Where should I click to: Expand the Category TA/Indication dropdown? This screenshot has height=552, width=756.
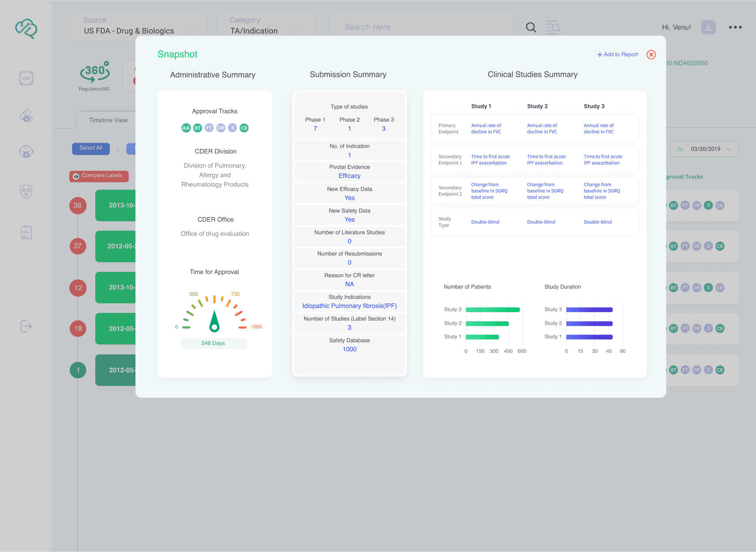pos(266,27)
